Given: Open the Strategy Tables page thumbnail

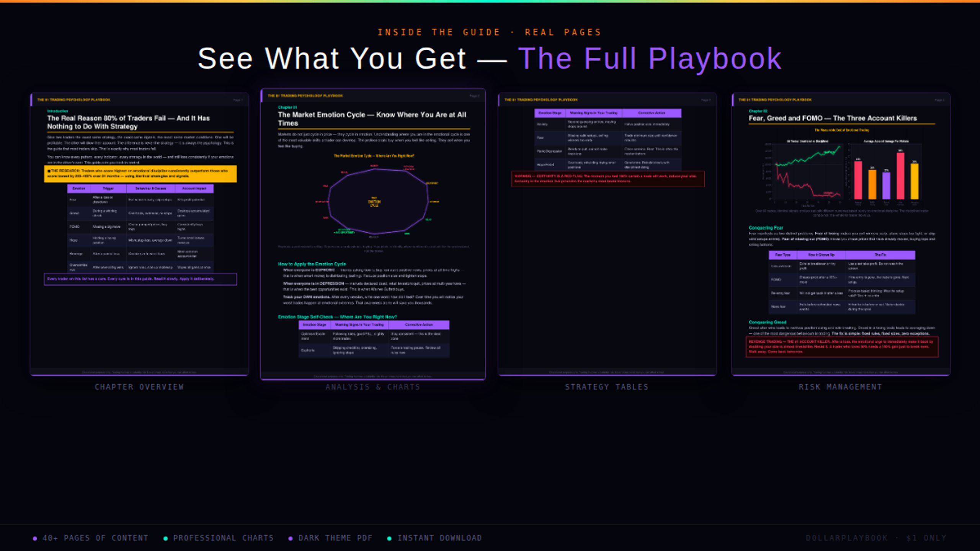Looking at the screenshot, I should pyautogui.click(x=607, y=234).
